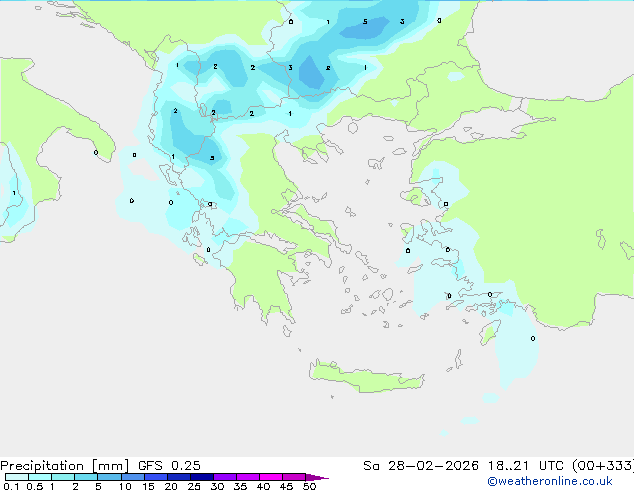Pick the purple swatch between 30 and 35
Screen dimensions: 634x490
tap(224, 477)
